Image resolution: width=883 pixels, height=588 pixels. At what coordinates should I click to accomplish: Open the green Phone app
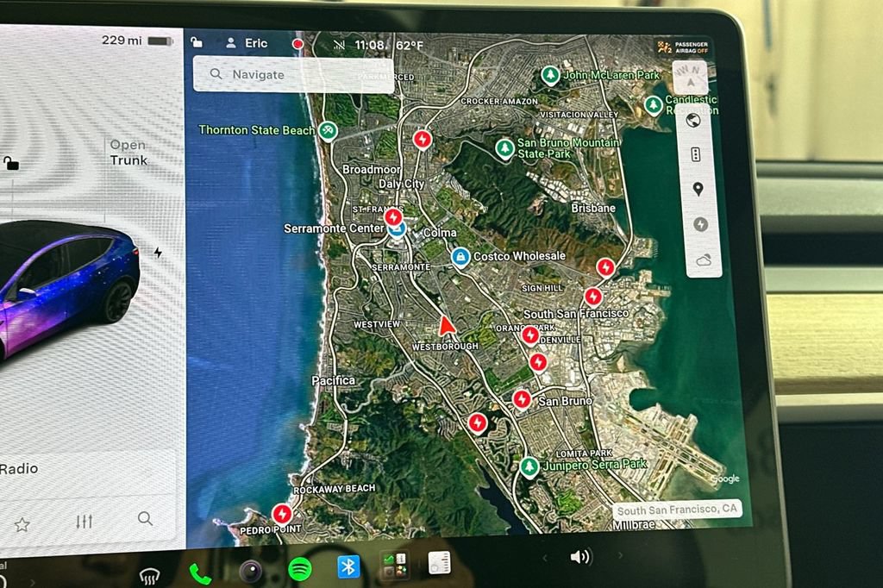point(200,573)
